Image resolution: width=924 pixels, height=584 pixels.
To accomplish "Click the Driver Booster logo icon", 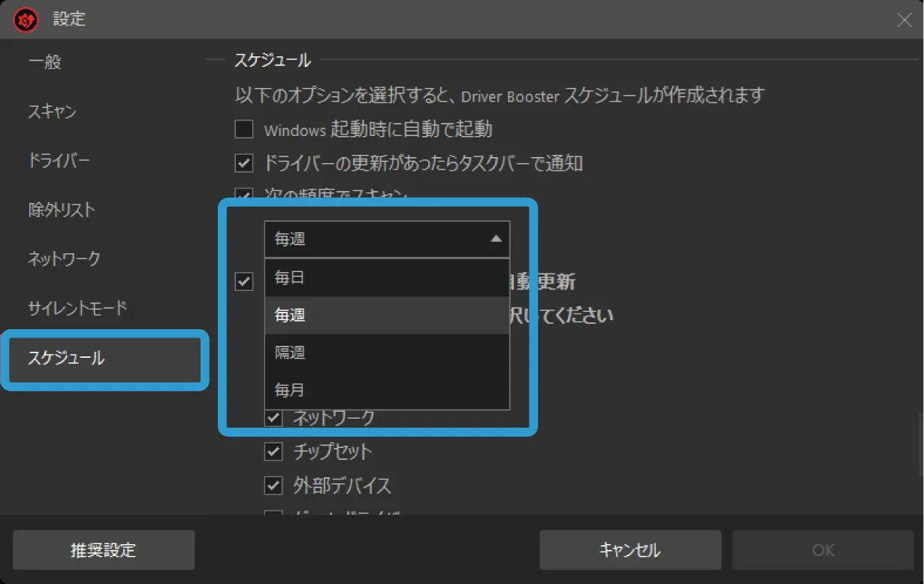I will [x=26, y=20].
